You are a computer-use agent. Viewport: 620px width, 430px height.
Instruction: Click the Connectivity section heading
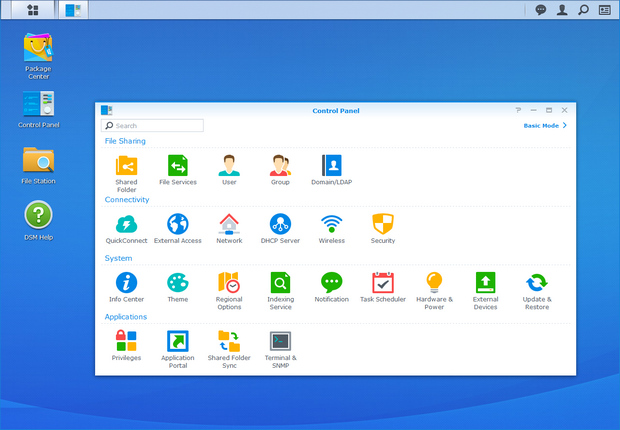click(x=127, y=199)
